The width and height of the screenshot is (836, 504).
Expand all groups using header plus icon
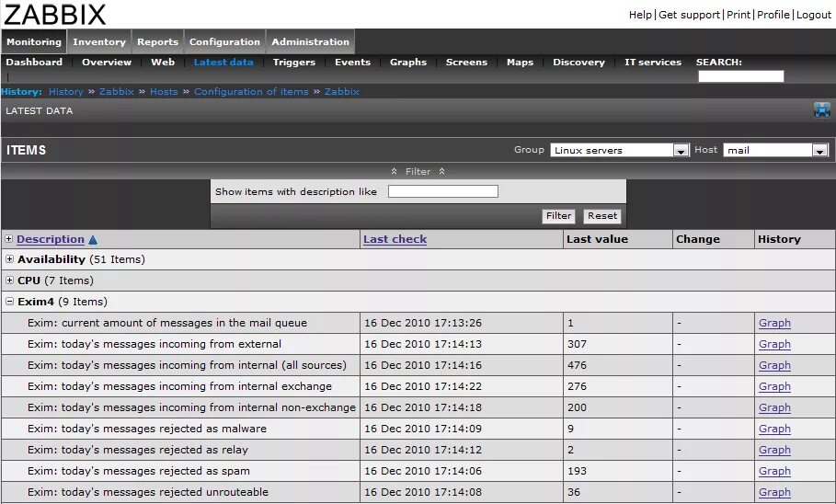pyautogui.click(x=8, y=239)
